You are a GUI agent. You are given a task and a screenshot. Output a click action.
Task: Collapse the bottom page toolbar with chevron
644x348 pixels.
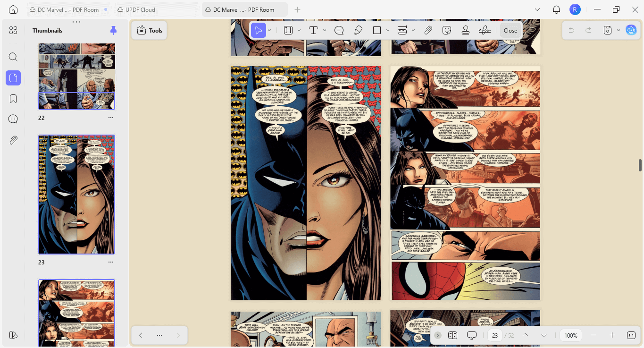(438, 335)
